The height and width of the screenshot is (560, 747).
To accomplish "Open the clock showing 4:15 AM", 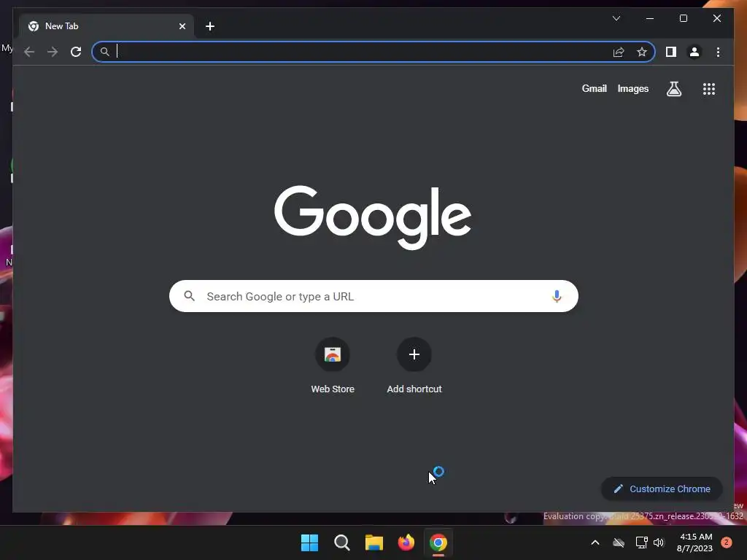I will point(694,542).
